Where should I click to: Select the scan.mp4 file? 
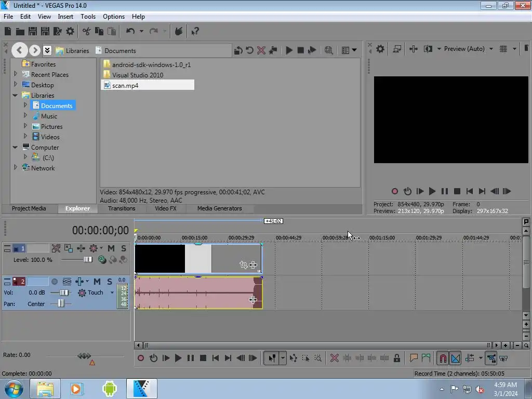pos(148,85)
